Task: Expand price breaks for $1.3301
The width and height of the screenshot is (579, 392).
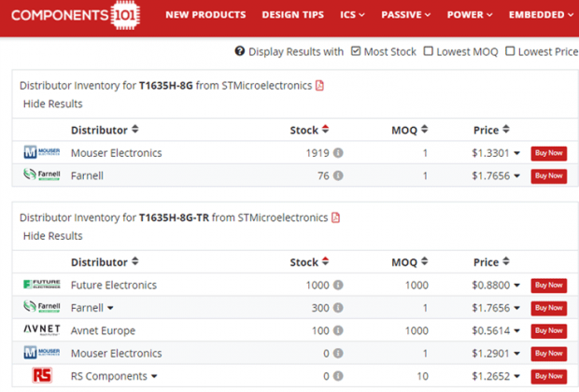Action: coord(517,153)
